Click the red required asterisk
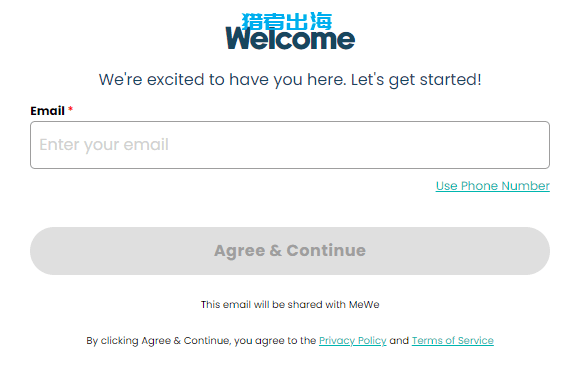 point(71,109)
